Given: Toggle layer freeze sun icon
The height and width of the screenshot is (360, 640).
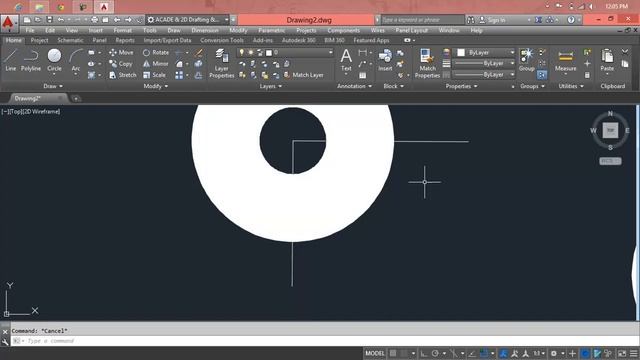Looking at the screenshot, I should (250, 52).
